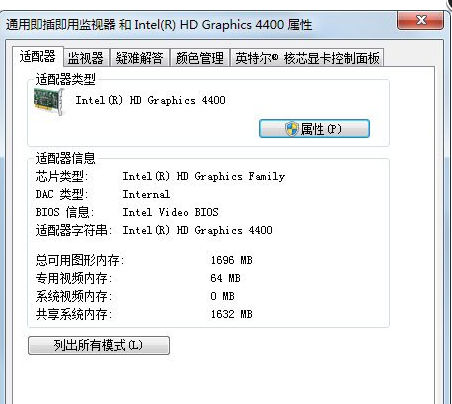Click the 系统视频内存 label
The height and width of the screenshot is (404, 452).
click(74, 296)
